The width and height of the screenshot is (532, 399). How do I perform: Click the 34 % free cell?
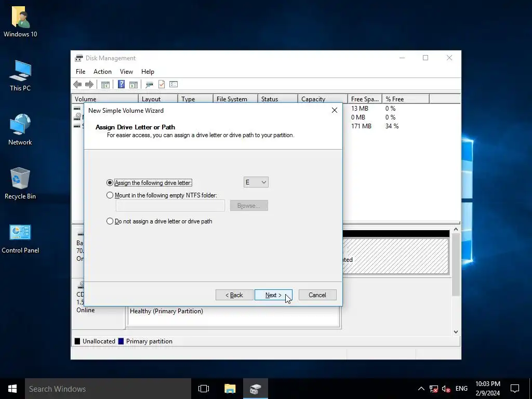click(392, 126)
